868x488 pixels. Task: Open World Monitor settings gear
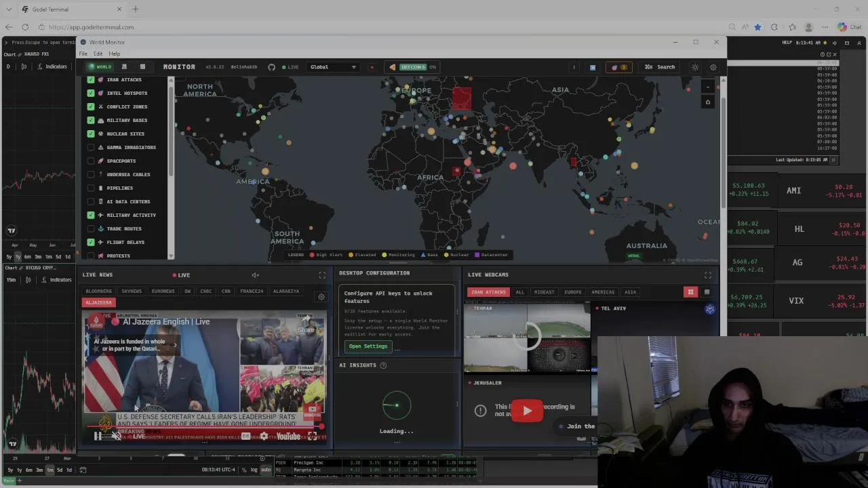[x=713, y=67]
